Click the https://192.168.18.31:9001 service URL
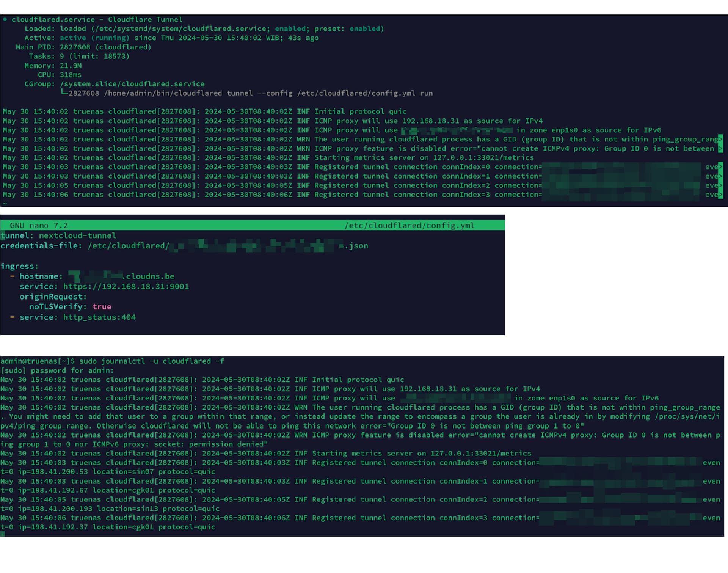Screen dimensions: 728x573 pyautogui.click(x=127, y=286)
